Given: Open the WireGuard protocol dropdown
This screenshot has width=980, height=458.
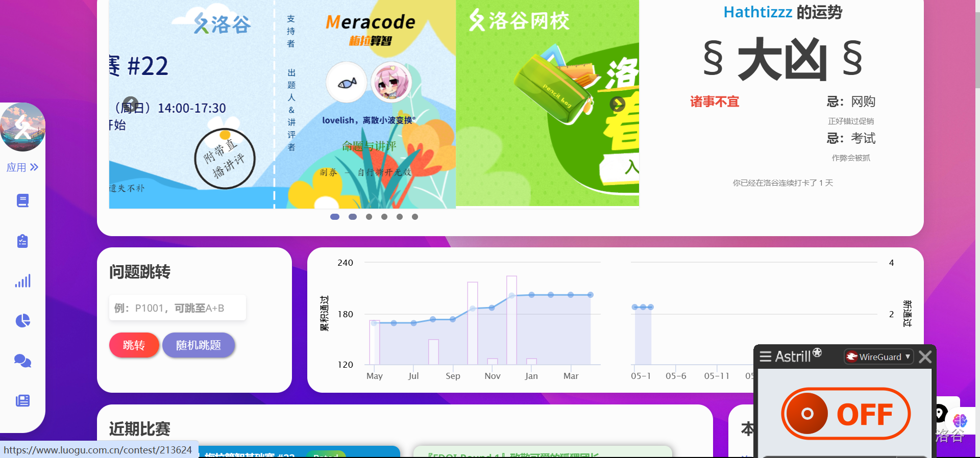Looking at the screenshot, I should click(x=878, y=357).
